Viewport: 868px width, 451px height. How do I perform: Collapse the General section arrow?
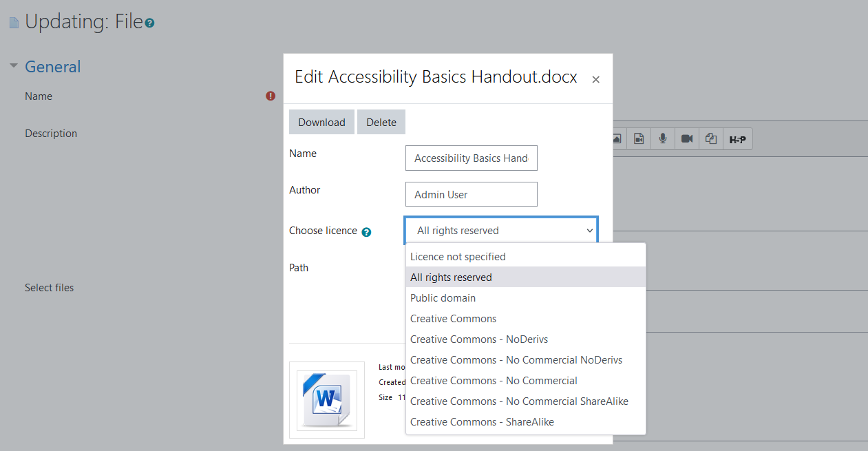[13, 66]
